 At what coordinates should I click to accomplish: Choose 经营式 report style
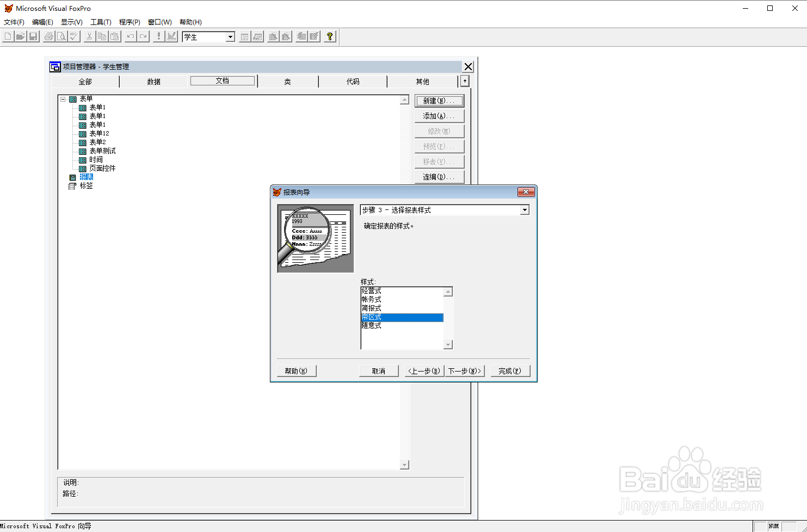point(402,291)
